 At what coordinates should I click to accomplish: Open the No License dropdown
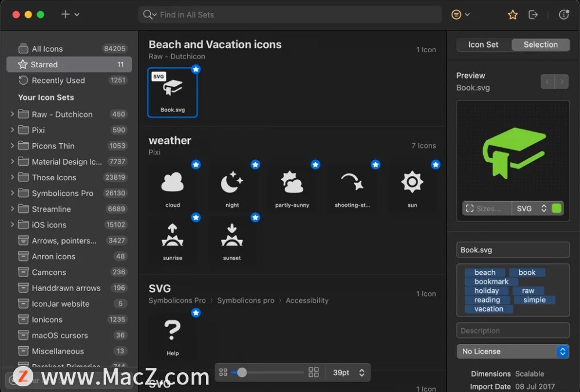pos(513,351)
